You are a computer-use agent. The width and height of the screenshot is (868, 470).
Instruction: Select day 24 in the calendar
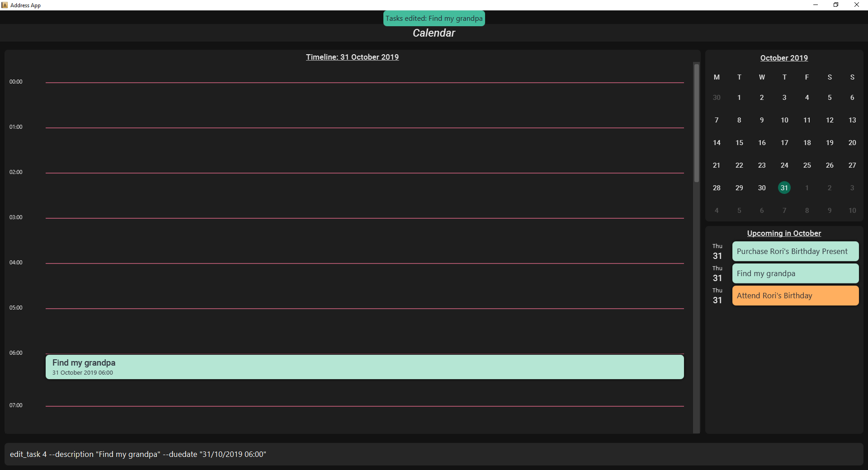click(784, 165)
